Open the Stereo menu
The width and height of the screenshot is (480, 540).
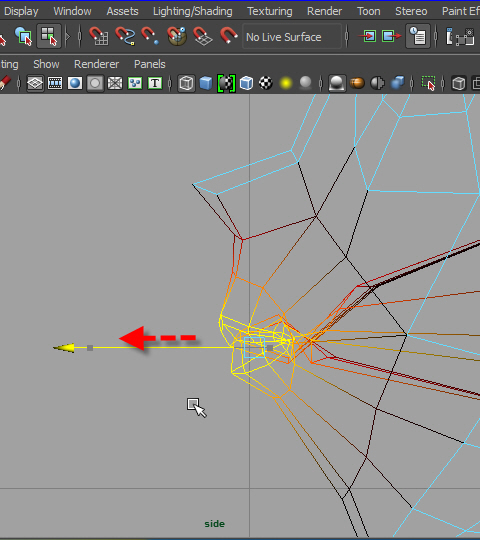(411, 11)
